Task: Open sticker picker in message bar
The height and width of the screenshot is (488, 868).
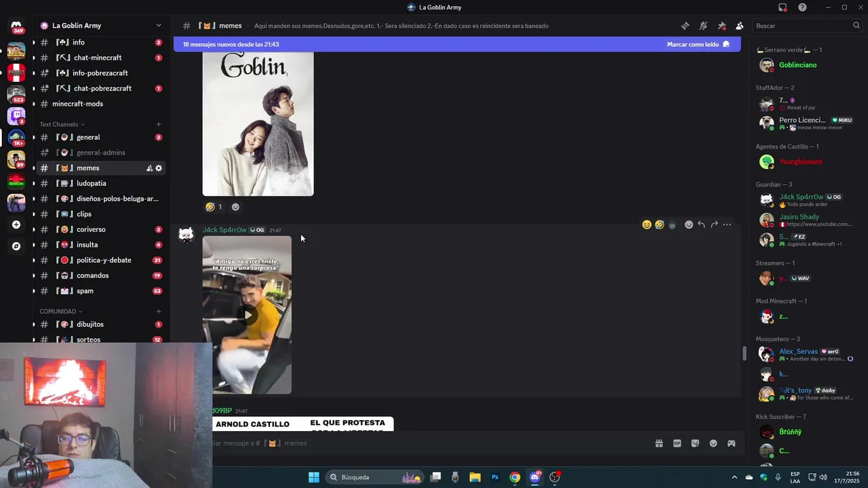Action: 695,443
